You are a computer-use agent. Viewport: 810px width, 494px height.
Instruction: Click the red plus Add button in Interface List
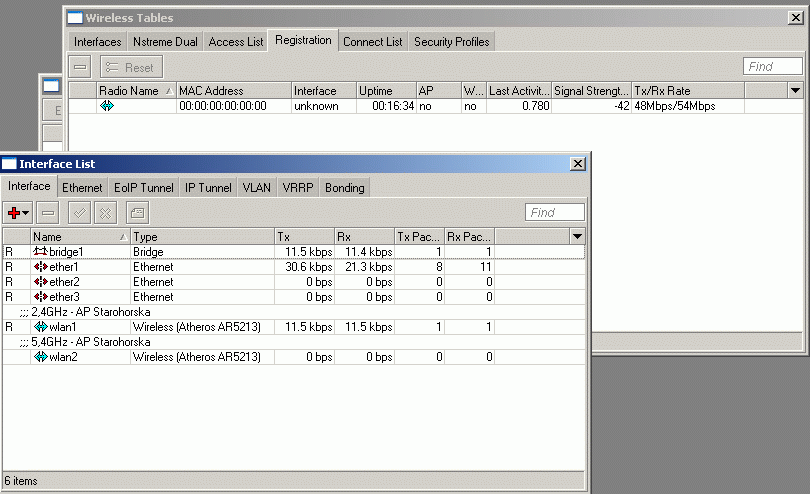(x=14, y=213)
